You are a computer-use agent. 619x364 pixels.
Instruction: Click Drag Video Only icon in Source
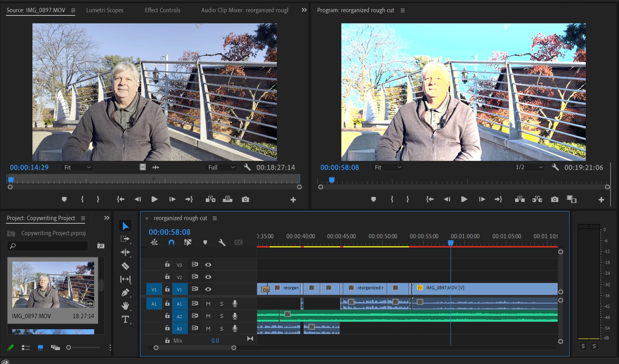click(143, 167)
